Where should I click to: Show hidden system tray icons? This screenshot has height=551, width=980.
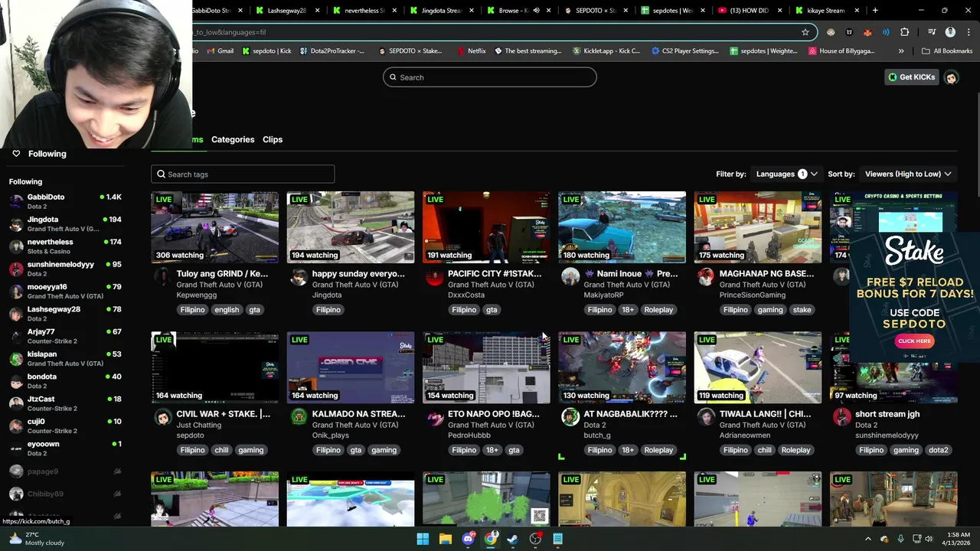click(867, 539)
